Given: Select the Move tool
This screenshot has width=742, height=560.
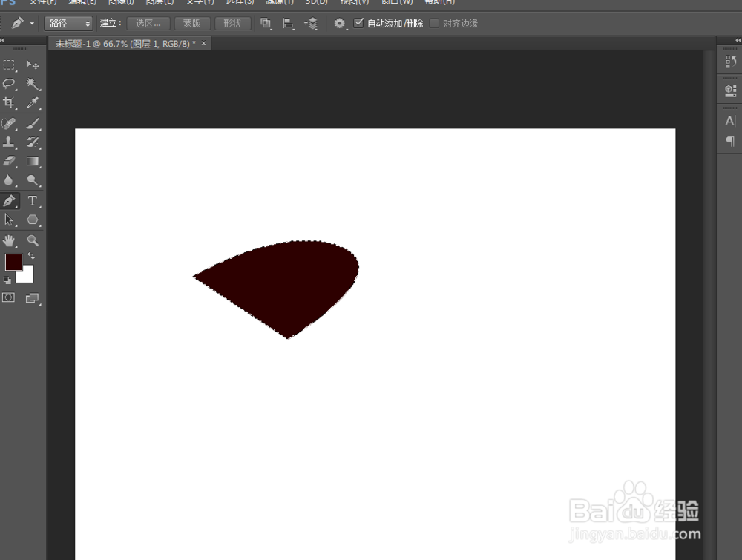Looking at the screenshot, I should coord(32,65).
